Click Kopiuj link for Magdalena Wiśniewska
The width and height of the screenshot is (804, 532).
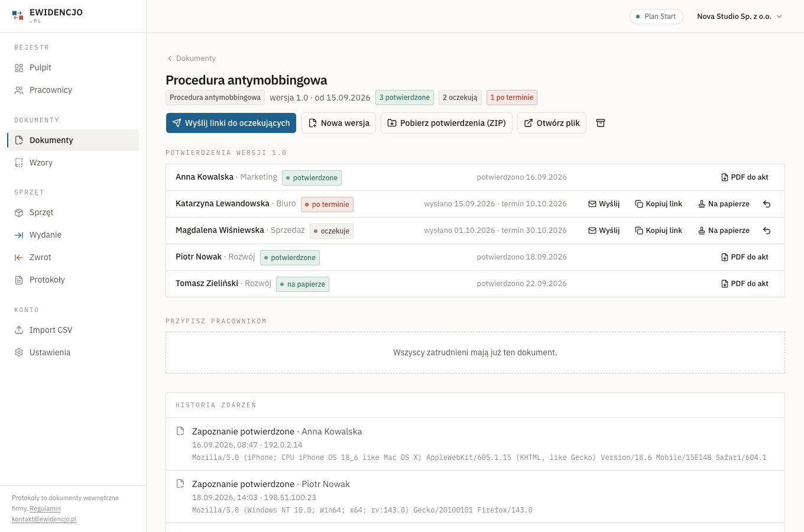pos(659,231)
